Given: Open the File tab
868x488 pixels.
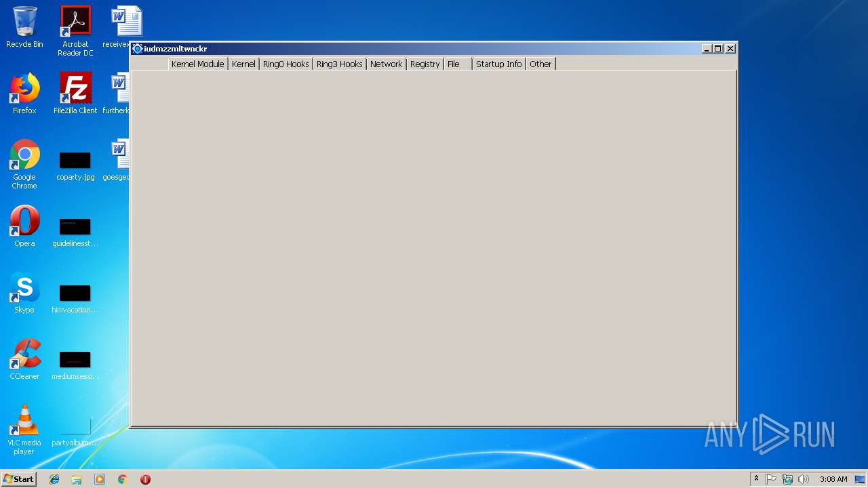Looking at the screenshot, I should tap(458, 64).
